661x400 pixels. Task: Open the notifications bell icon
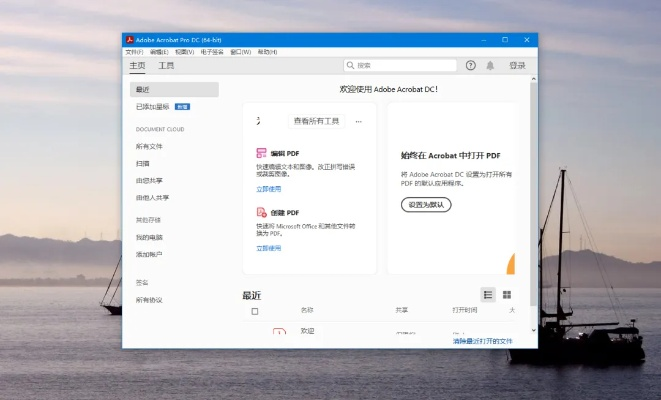[490, 65]
